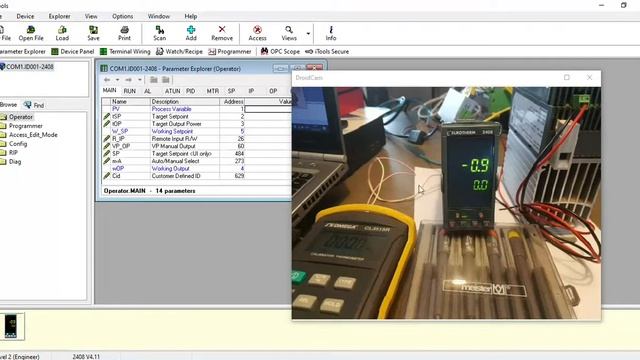Select the tSP Target Setpoint row

point(197,116)
